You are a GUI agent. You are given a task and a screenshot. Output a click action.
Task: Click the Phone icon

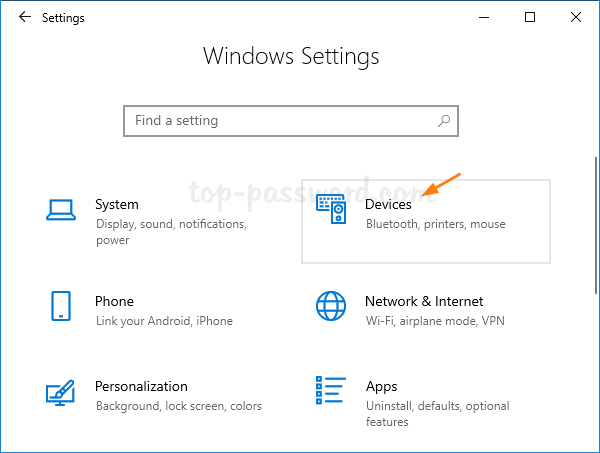pyautogui.click(x=62, y=306)
